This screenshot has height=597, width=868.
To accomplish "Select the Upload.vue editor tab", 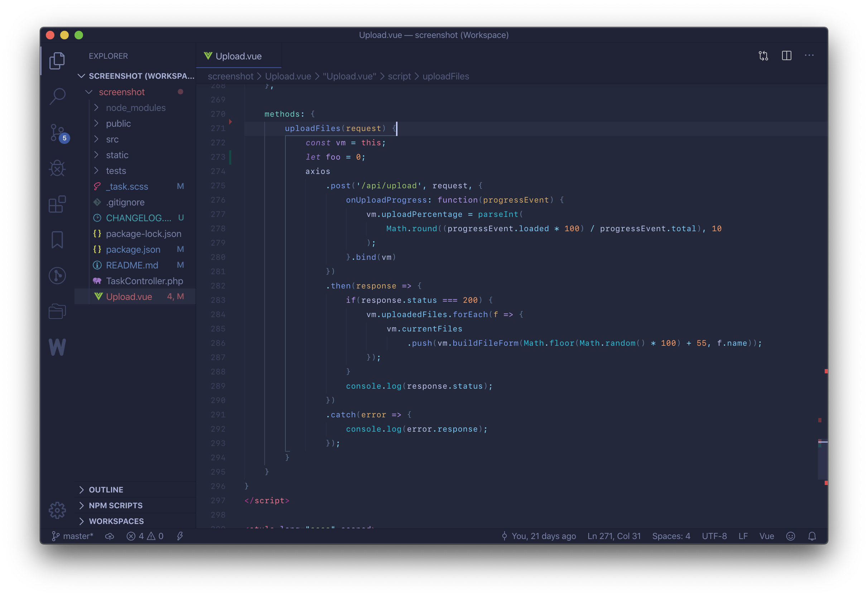I will point(238,56).
